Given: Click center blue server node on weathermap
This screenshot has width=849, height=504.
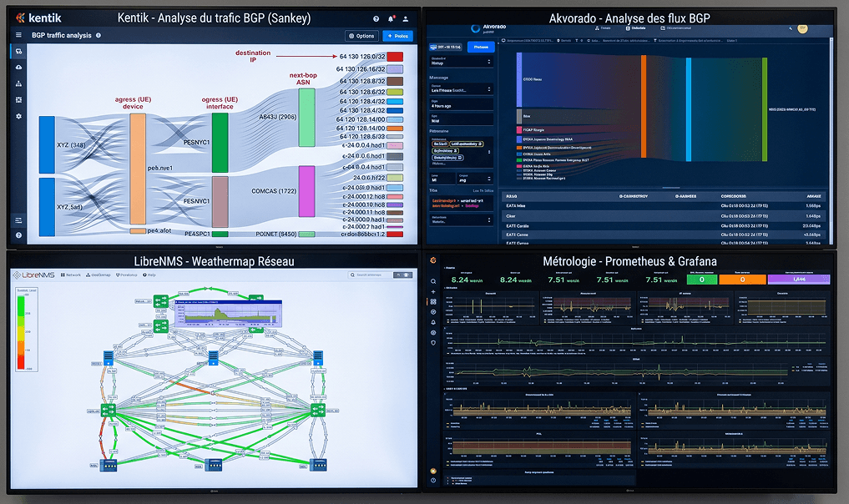Looking at the screenshot, I should 214,358.
